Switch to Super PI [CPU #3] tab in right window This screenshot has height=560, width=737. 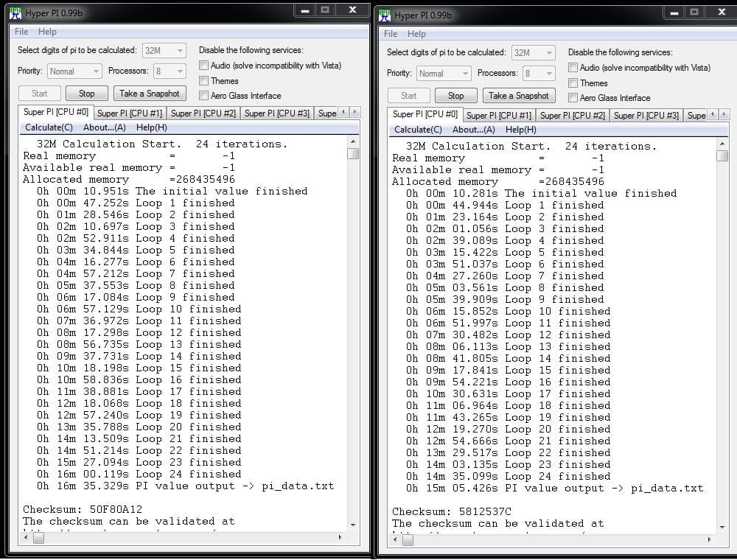(646, 116)
